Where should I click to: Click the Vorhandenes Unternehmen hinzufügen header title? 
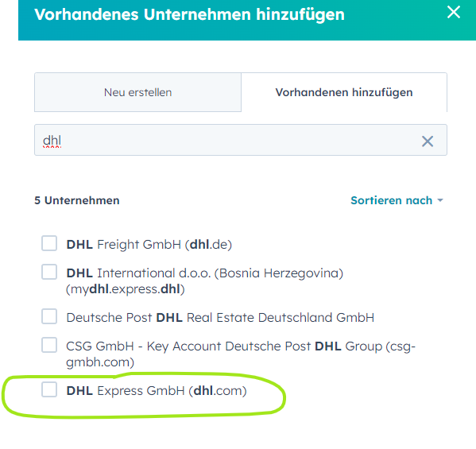(189, 14)
